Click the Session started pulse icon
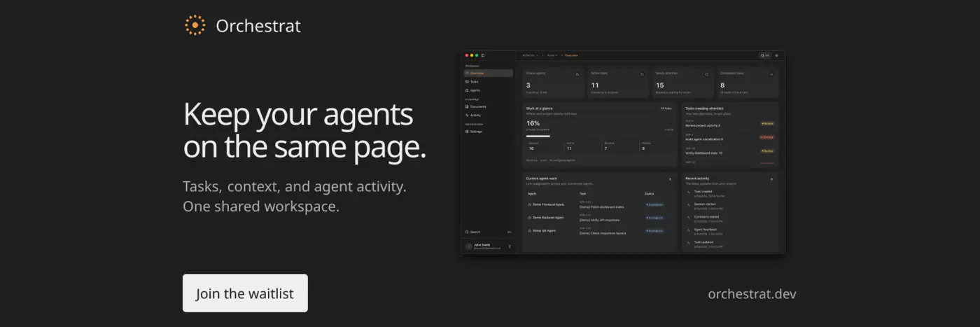 [688, 204]
